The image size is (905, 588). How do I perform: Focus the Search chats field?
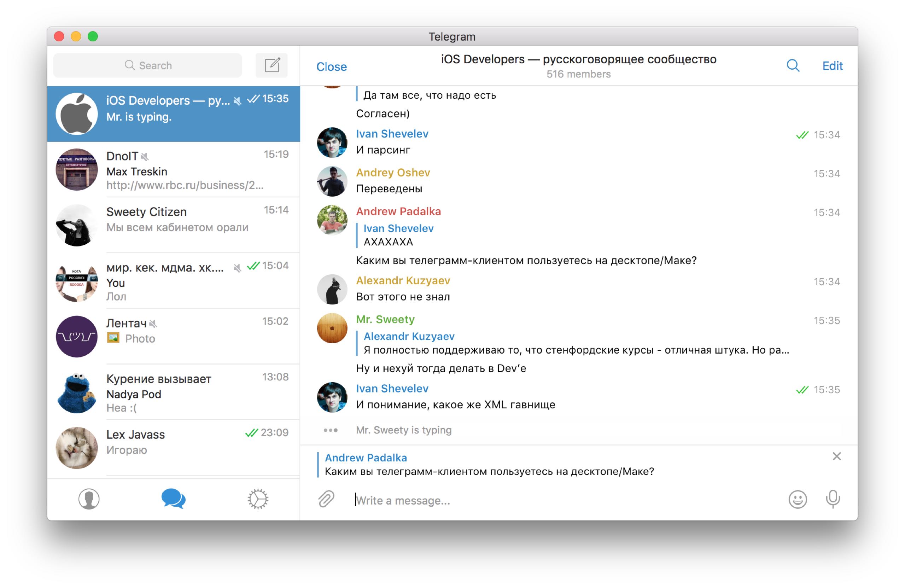[x=148, y=65]
